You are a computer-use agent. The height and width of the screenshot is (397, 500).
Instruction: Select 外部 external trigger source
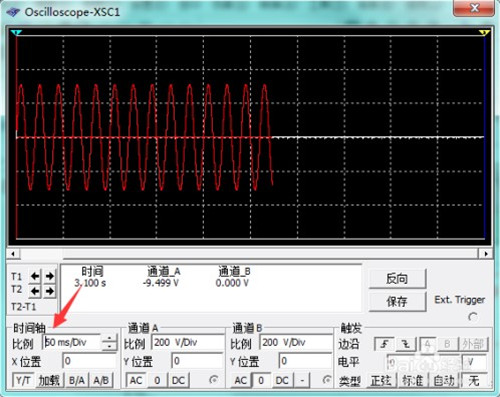(x=473, y=344)
